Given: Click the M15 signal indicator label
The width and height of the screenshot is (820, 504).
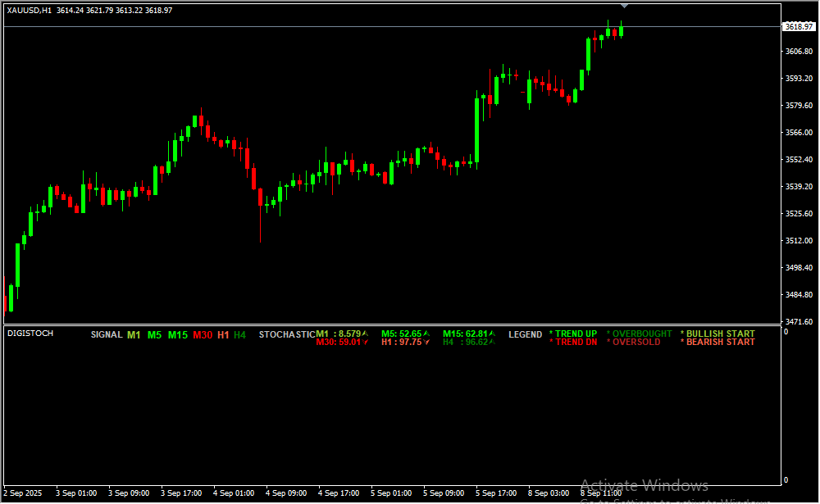Looking at the screenshot, I should [x=178, y=335].
